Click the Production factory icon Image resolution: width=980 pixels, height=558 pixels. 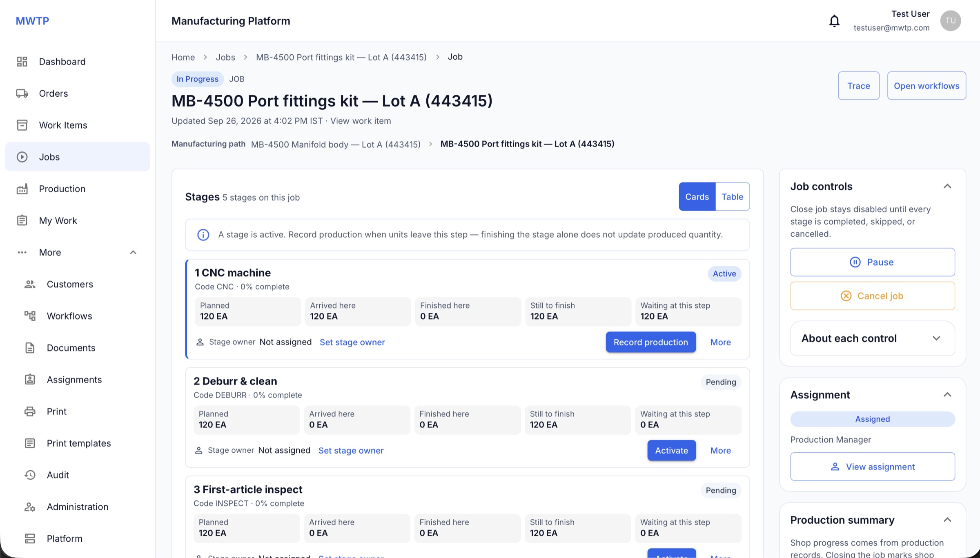click(22, 189)
